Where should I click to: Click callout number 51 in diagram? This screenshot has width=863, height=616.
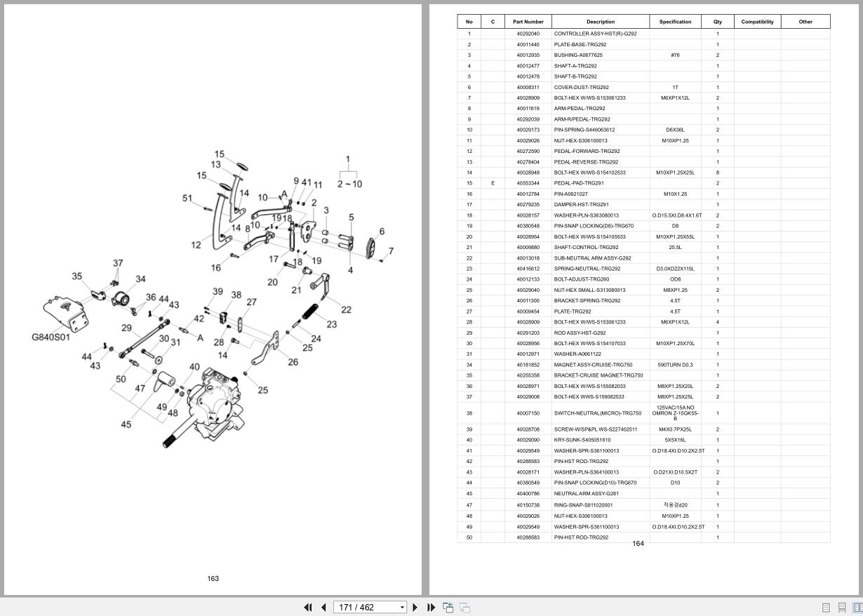pos(187,199)
